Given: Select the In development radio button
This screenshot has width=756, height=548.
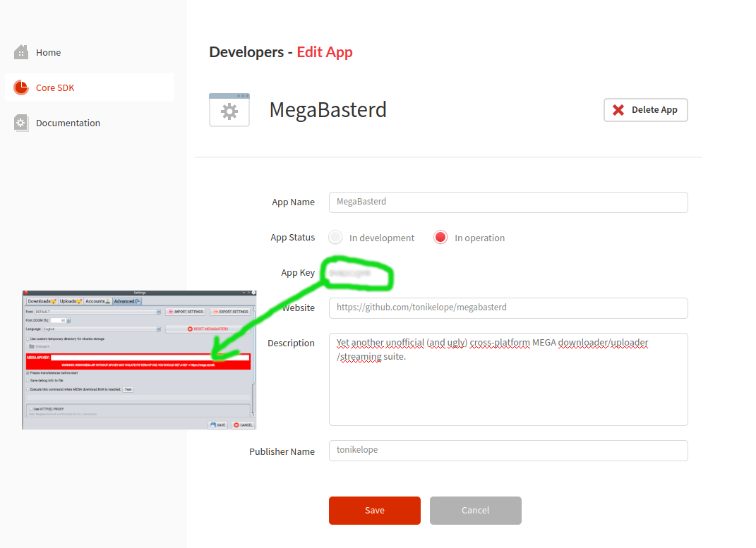Looking at the screenshot, I should [x=335, y=237].
